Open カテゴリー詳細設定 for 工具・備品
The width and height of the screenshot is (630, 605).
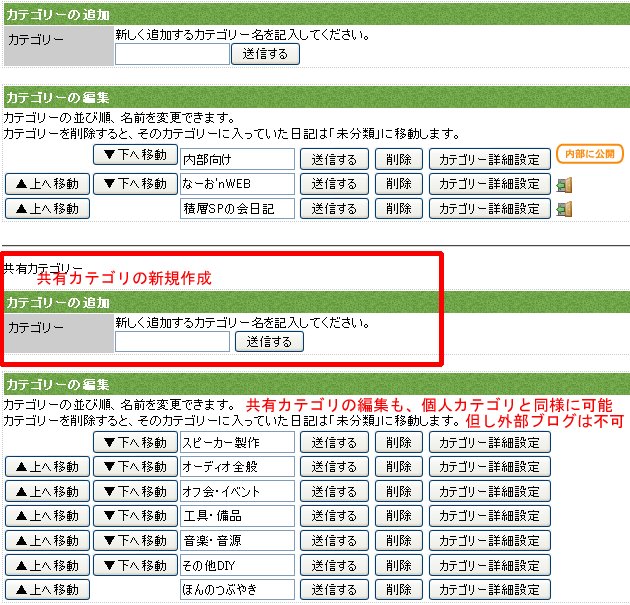(489, 516)
